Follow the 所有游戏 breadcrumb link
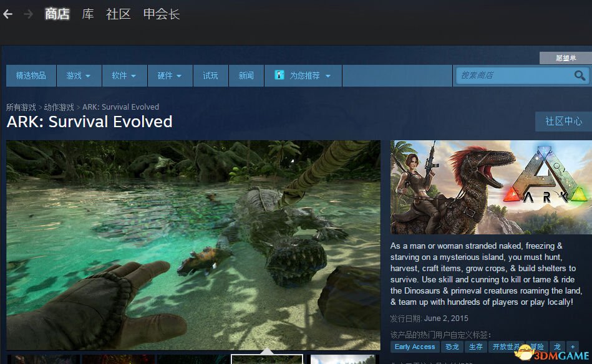Viewport: 592px width, 364px height. click(21, 107)
